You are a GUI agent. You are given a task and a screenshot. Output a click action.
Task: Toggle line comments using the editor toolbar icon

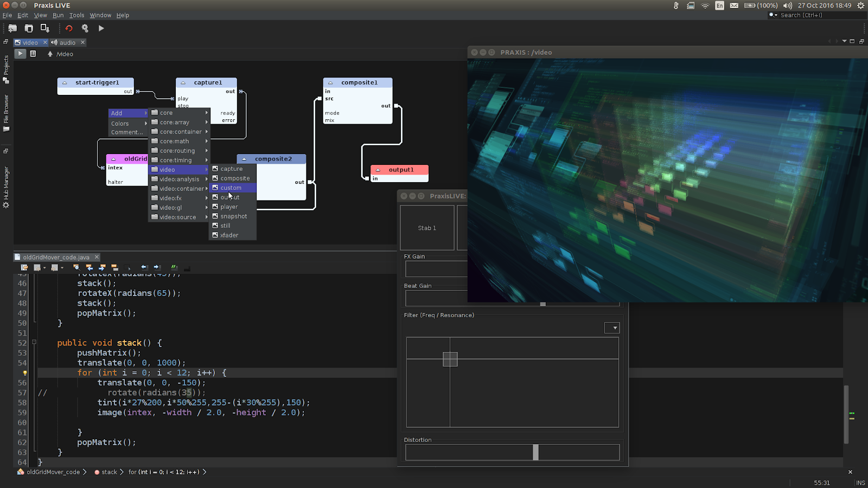(x=174, y=267)
